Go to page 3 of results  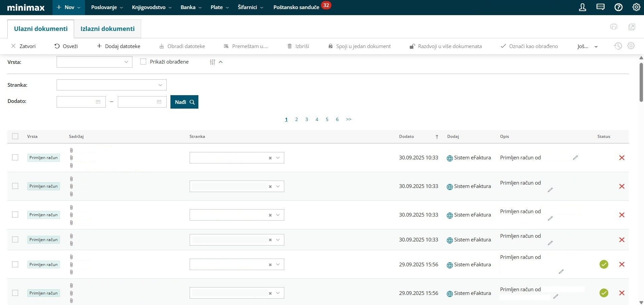coord(307,119)
